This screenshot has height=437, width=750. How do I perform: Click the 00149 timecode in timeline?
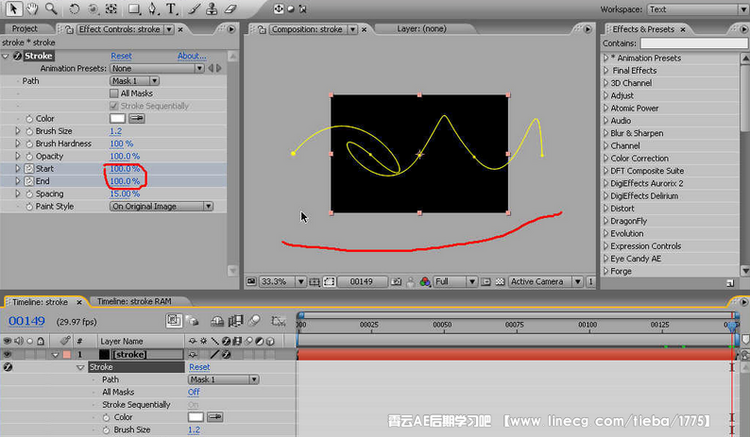[27, 321]
